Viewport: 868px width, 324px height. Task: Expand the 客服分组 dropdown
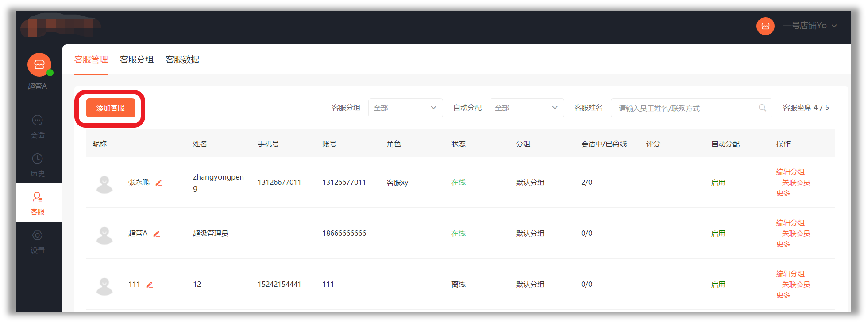click(x=405, y=108)
